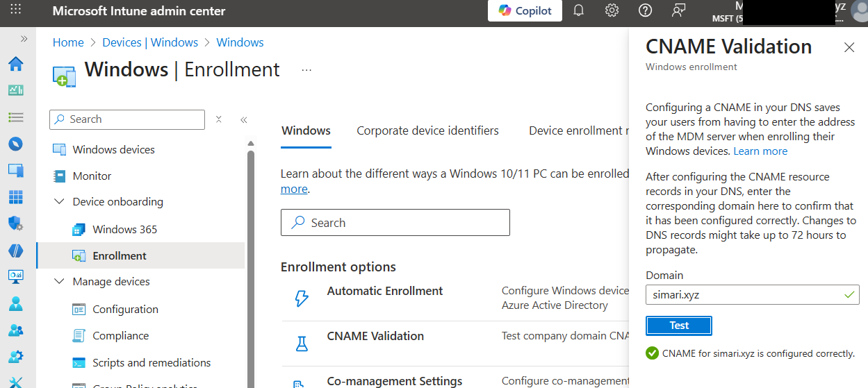The height and width of the screenshot is (388, 868).
Task: Open the feedback icon in header
Action: 678,10
